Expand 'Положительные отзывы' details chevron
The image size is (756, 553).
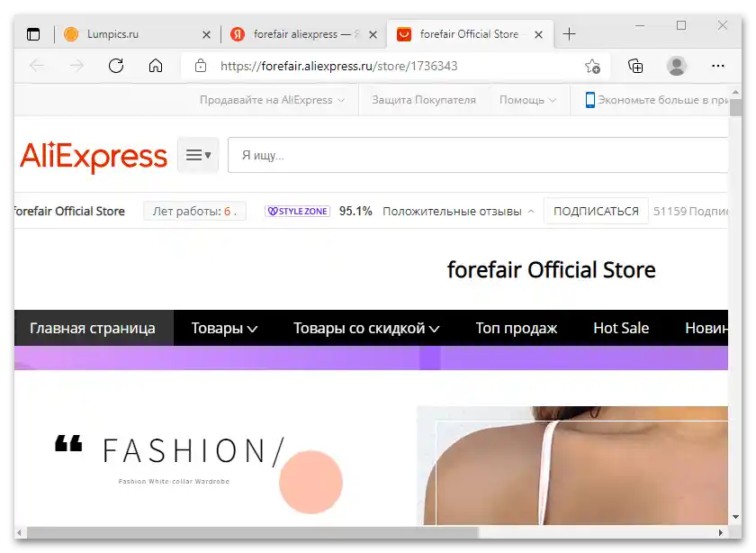coord(531,212)
